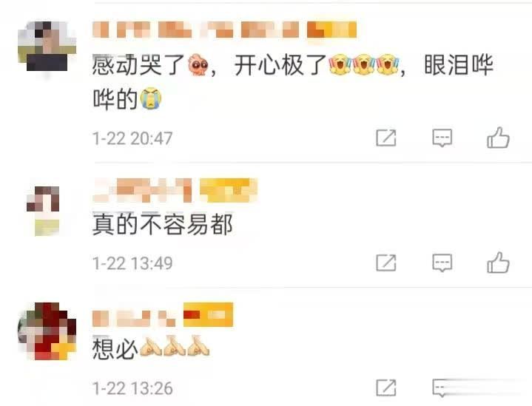Viewport: 532px width, 406px height.
Task: Open reply icon on the 20:47 comment
Action: point(442,138)
